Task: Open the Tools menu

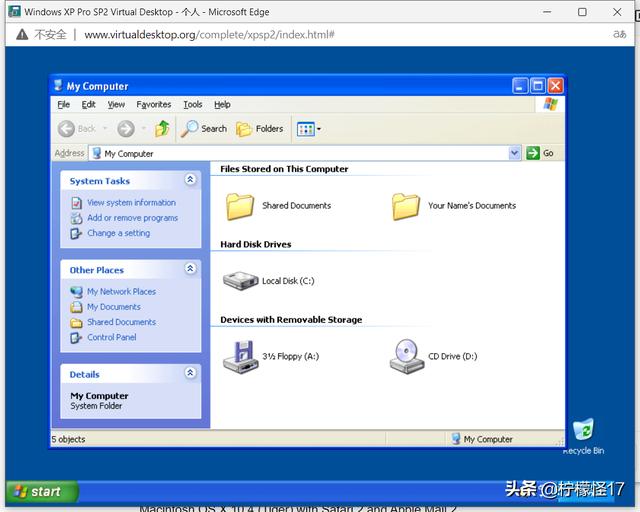Action: (193, 104)
